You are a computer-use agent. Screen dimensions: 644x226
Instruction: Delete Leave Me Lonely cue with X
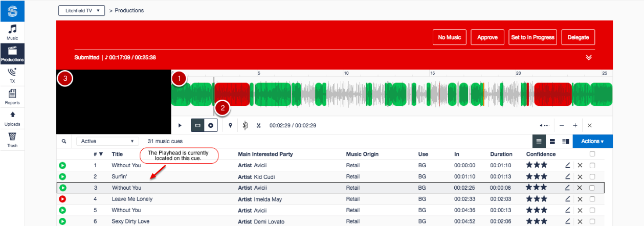(580, 199)
